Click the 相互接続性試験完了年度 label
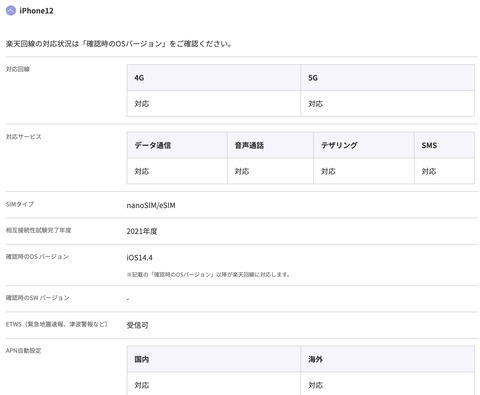The height and width of the screenshot is (395, 480). (38, 230)
